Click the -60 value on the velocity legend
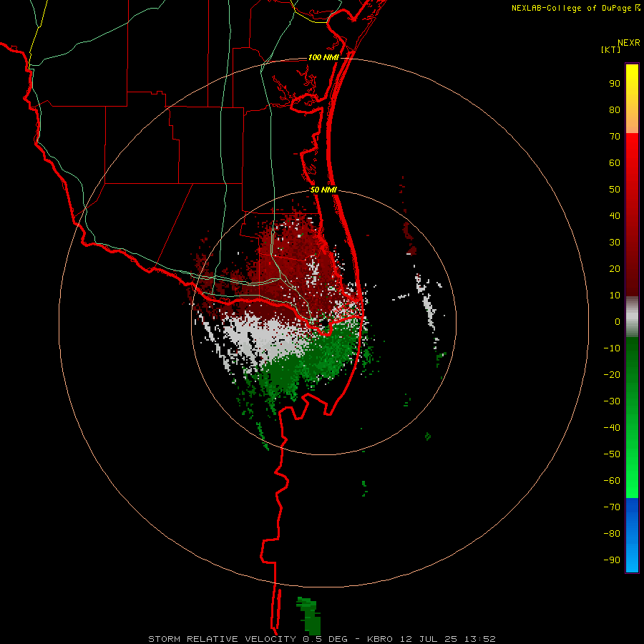This screenshot has width=644, height=644. (612, 481)
